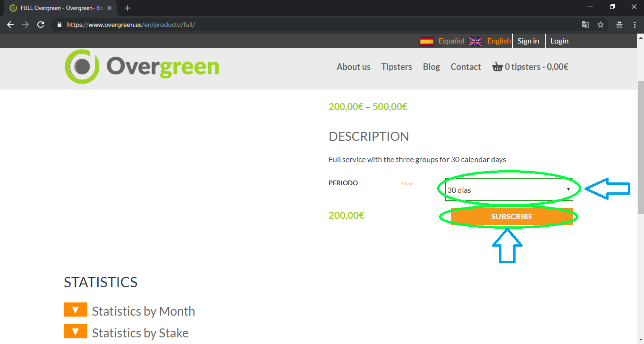The height and width of the screenshot is (344, 644).
Task: Click the Statistics by Stake heading
Action: 140,333
